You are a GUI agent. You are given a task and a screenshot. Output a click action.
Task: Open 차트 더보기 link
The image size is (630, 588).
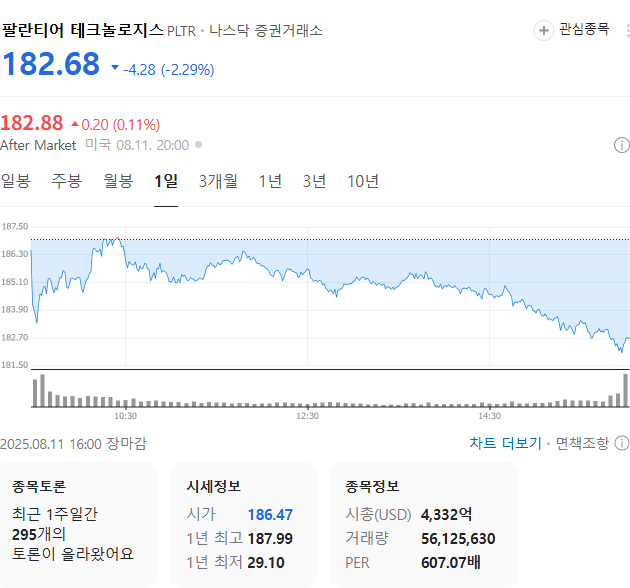coord(505,443)
